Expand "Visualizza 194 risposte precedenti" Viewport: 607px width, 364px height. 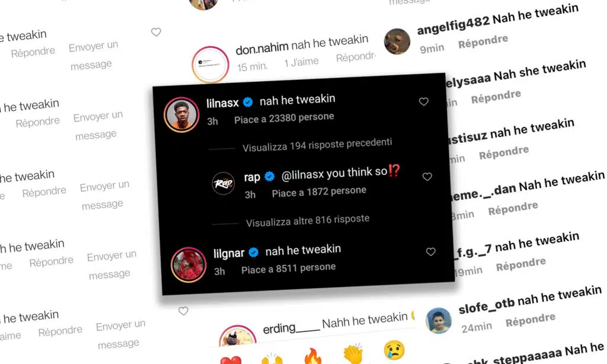(317, 145)
